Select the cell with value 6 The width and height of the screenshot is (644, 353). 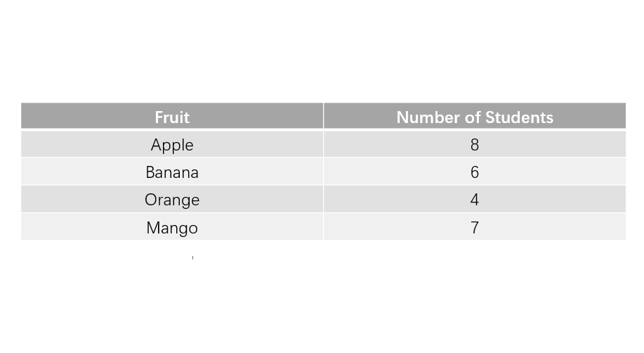point(475,172)
